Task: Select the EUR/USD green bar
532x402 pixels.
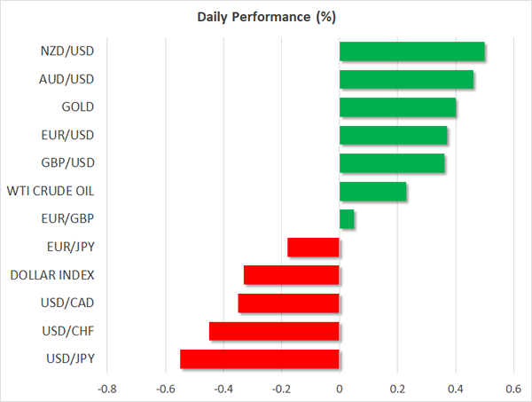Action: (x=393, y=136)
